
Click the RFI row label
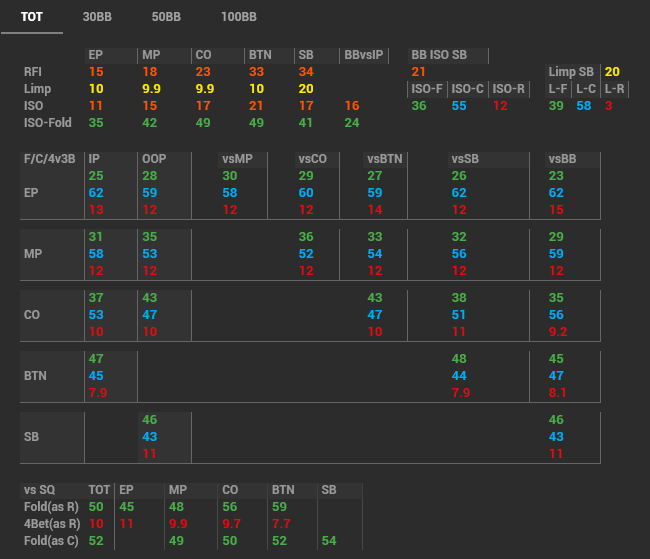tap(33, 72)
